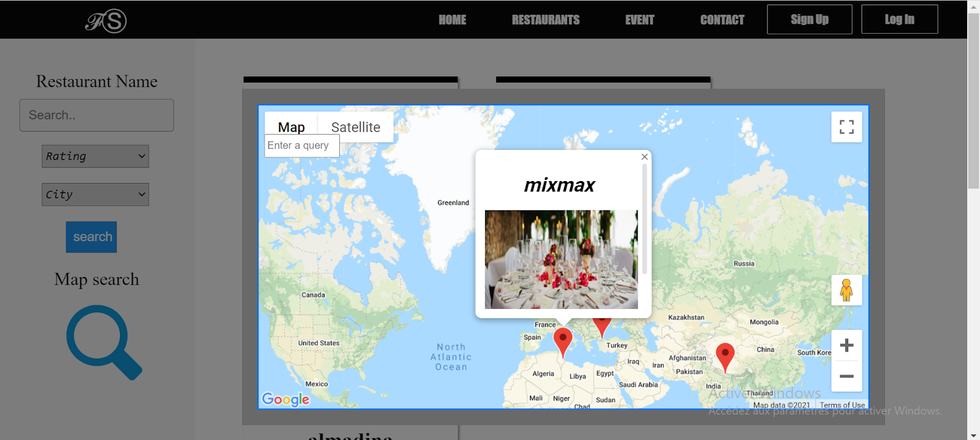Screen dimensions: 980x440
Task: Switch to Satellite view tab
Action: click(356, 127)
